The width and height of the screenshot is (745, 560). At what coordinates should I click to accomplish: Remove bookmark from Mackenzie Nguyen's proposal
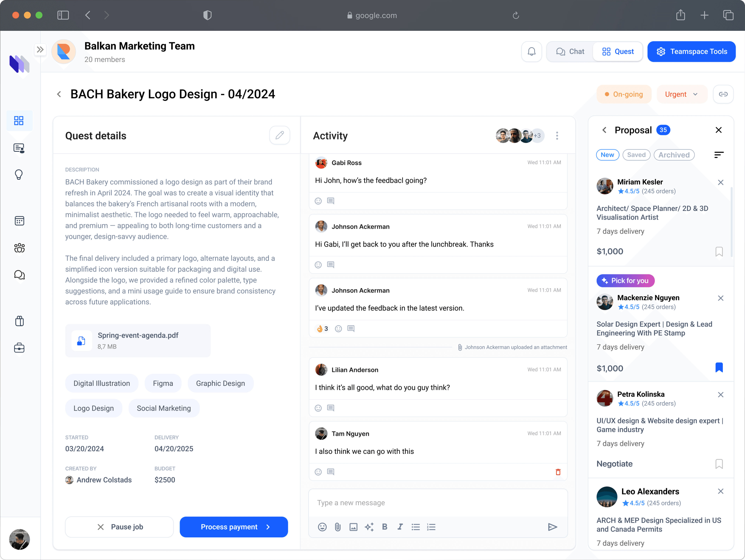(719, 368)
